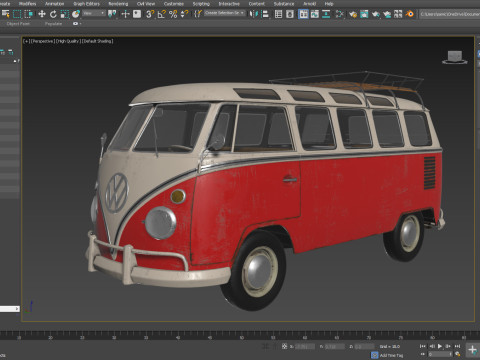Open the Customize menu
This screenshot has width=480, height=360.
(x=174, y=4)
